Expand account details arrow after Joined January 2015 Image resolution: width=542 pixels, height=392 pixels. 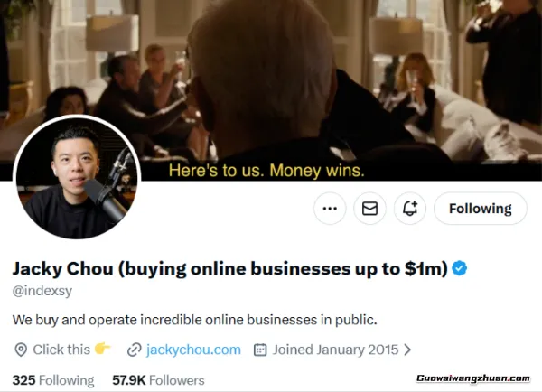coord(407,350)
